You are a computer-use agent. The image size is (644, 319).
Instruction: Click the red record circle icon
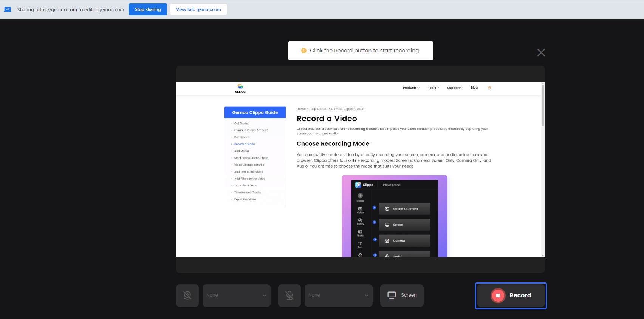click(x=498, y=296)
